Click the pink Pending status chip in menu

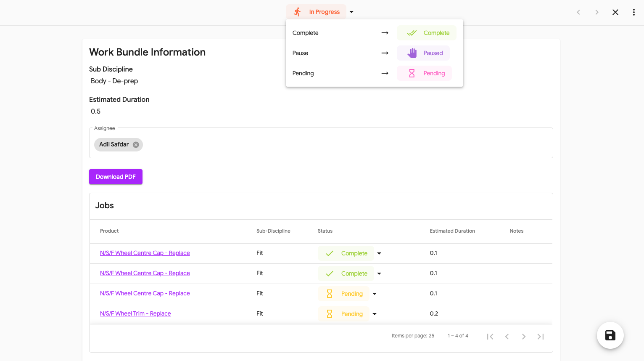[424, 73]
